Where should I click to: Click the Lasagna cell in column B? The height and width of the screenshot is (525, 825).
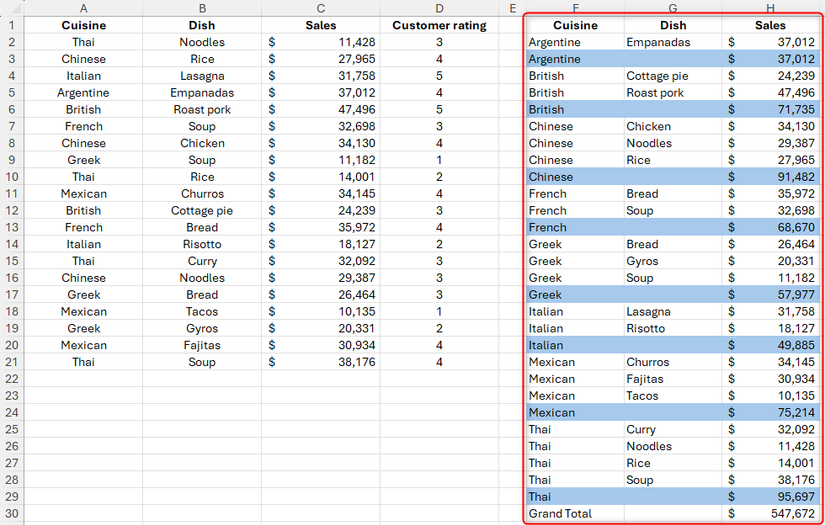202,76
